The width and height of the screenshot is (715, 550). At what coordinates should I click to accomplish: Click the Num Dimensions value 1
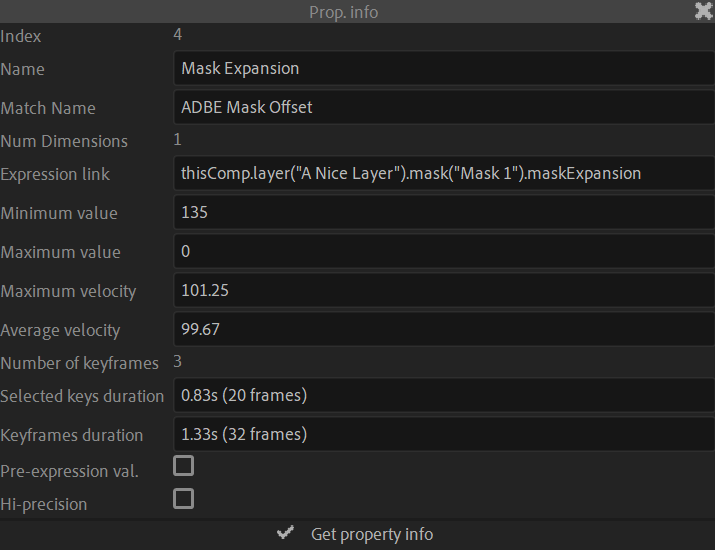(x=178, y=140)
